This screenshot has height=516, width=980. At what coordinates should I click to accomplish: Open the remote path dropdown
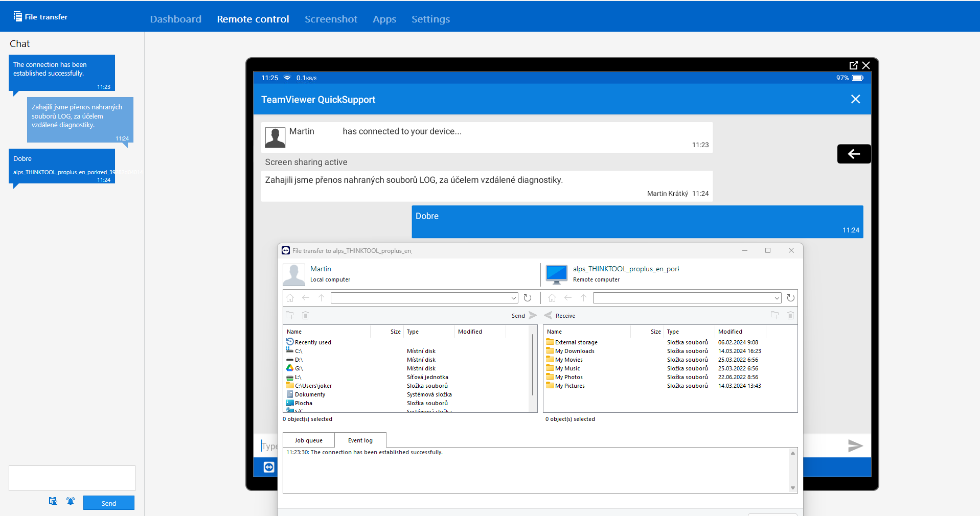777,298
